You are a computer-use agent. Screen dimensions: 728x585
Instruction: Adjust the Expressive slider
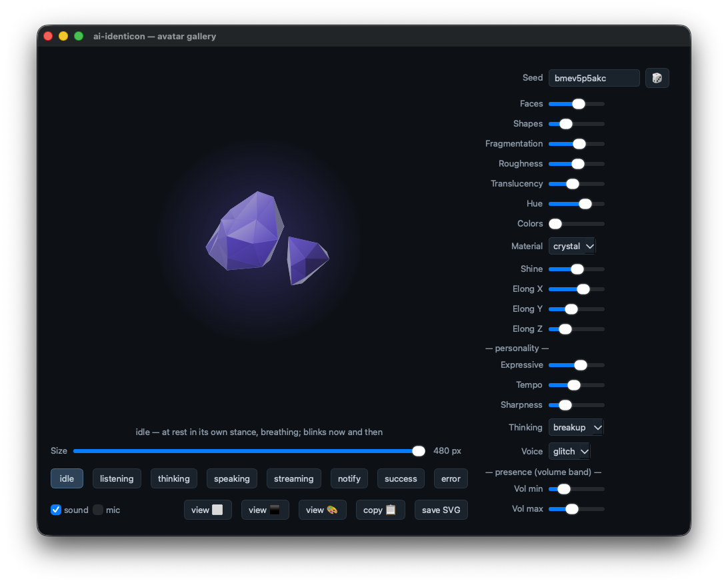576,365
